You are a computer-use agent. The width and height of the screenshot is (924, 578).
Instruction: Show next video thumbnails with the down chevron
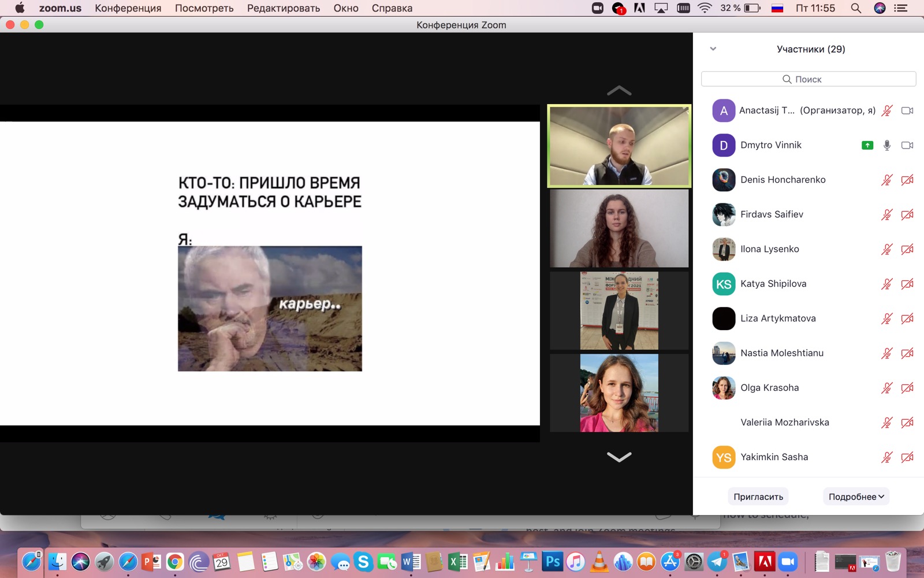pos(619,457)
